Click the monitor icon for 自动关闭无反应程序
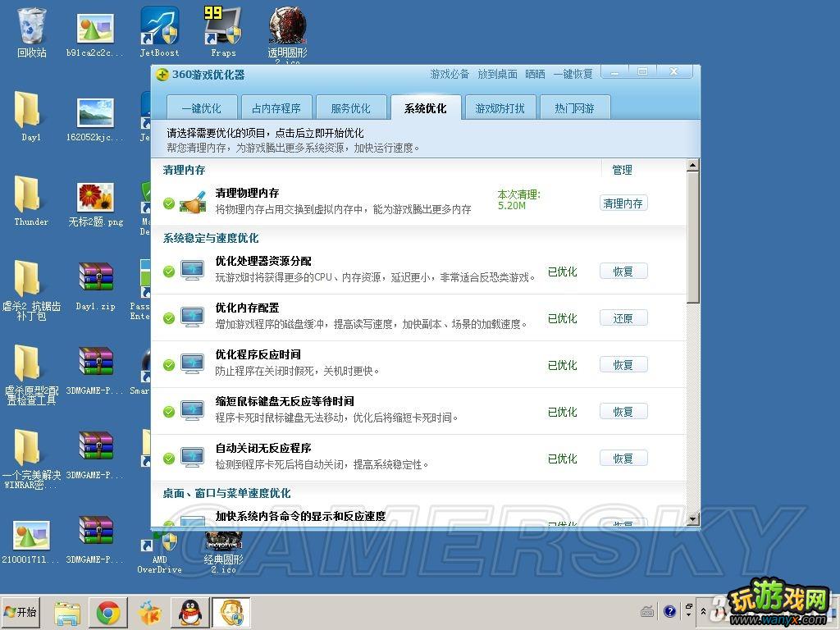This screenshot has width=840, height=630. click(192, 458)
